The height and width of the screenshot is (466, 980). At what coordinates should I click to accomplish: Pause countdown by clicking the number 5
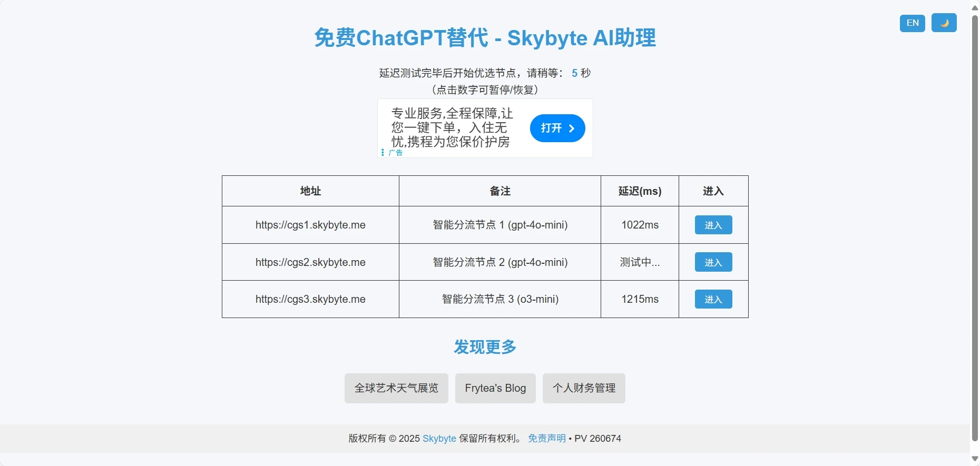(x=574, y=73)
